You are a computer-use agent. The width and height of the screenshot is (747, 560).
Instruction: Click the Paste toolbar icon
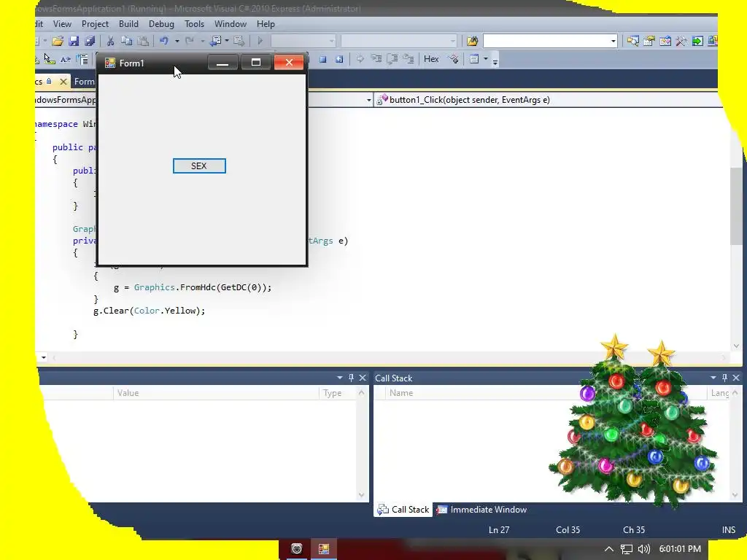(x=142, y=41)
